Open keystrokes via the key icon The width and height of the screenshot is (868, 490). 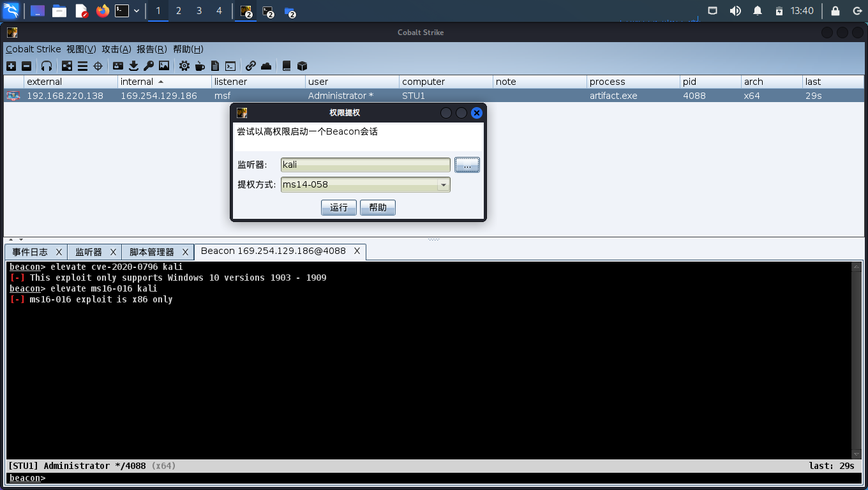point(149,66)
